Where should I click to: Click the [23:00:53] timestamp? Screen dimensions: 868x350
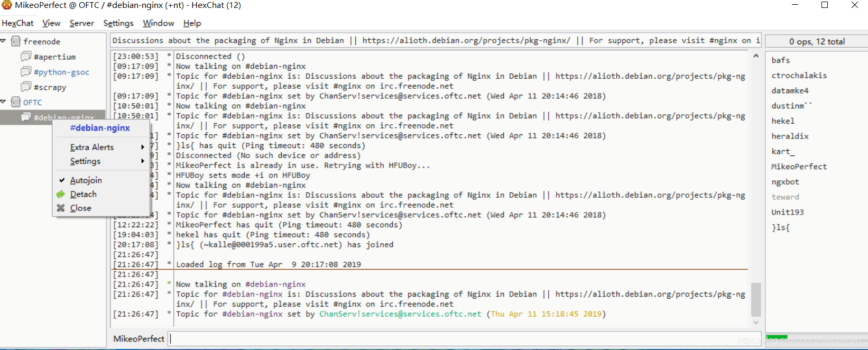tap(136, 56)
